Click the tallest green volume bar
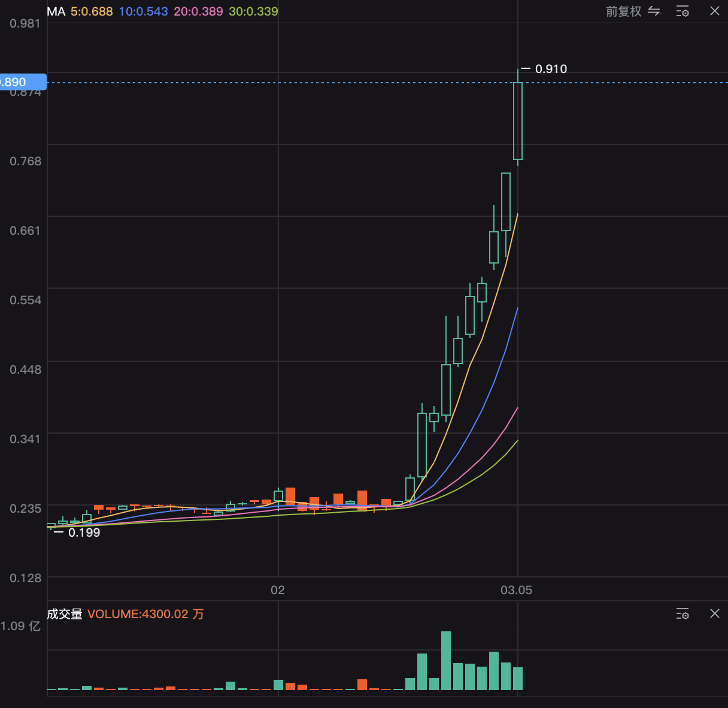Image resolution: width=728 pixels, height=708 pixels. pyautogui.click(x=446, y=660)
